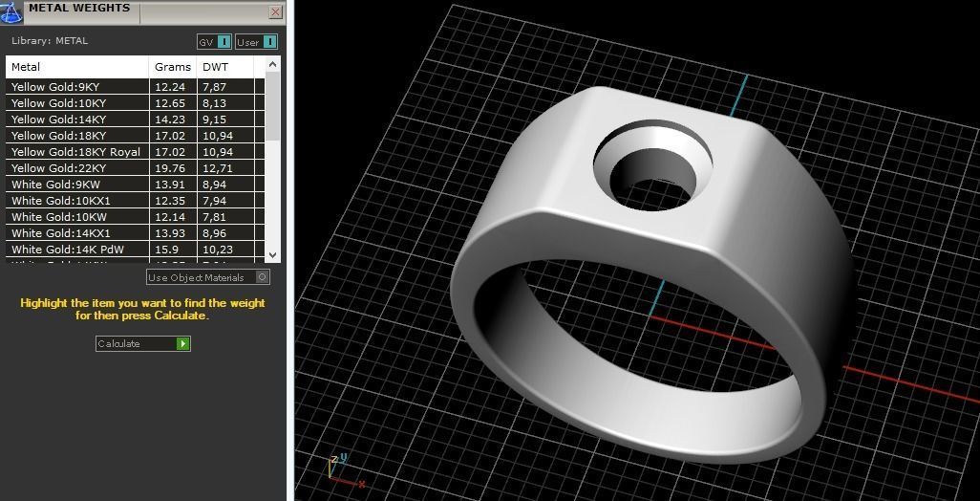980x501 pixels.
Task: Select the Yellow Gold:18KY row
Action: pyautogui.click(x=135, y=136)
